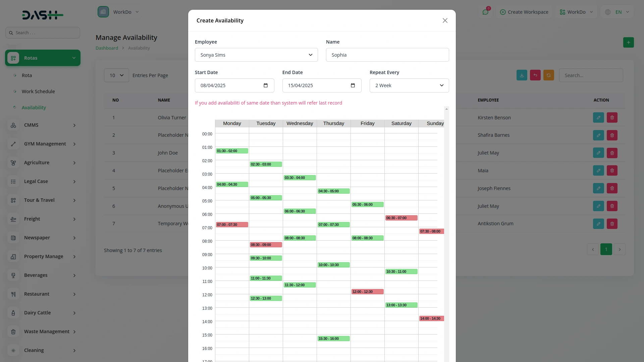Change entries per page dropdown
Screen dimensions: 644x362
click(116, 75)
